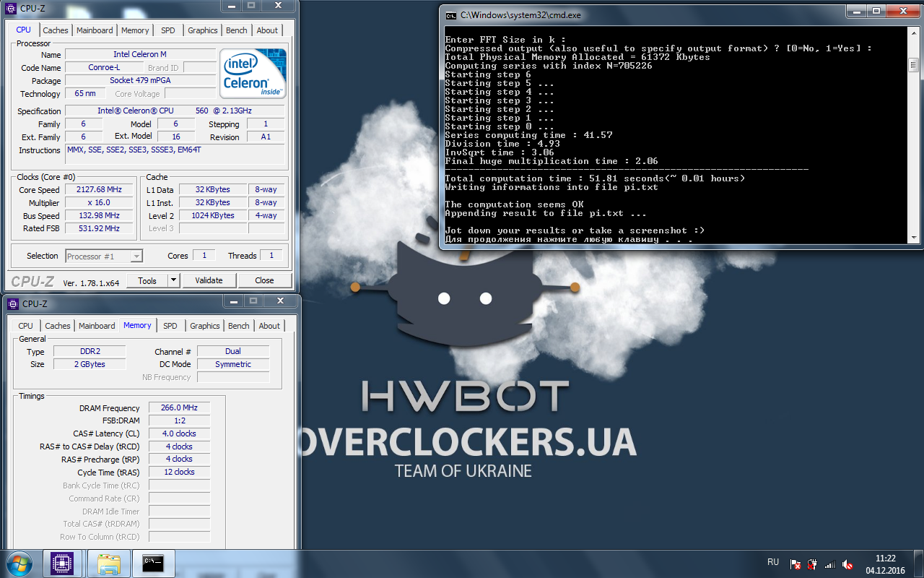Click Revision field A1
This screenshot has width=924, height=578.
[x=266, y=137]
